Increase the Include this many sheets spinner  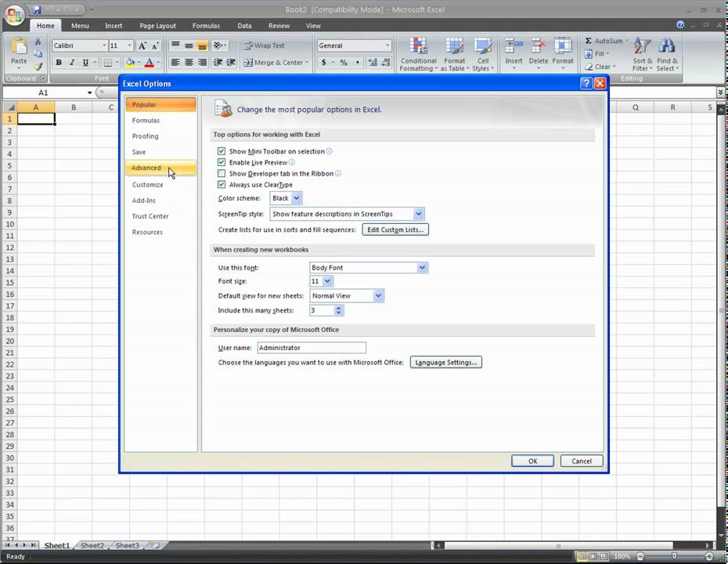(338, 308)
